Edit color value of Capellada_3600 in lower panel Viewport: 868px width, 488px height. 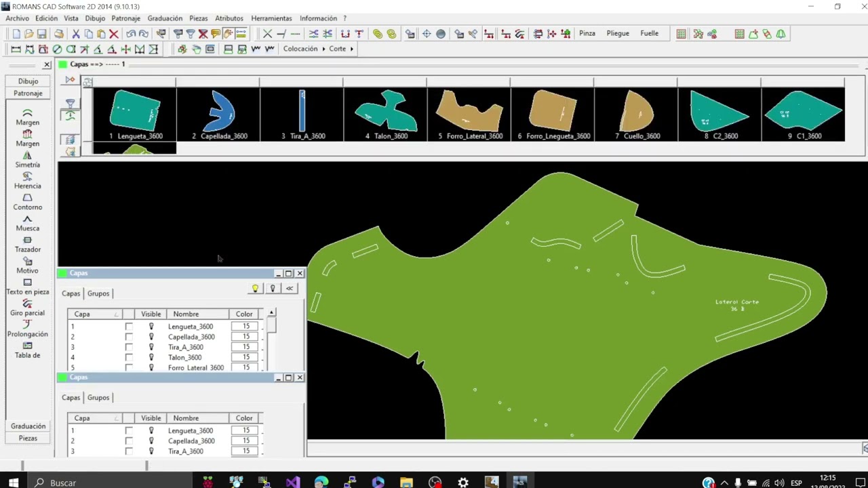coord(246,441)
